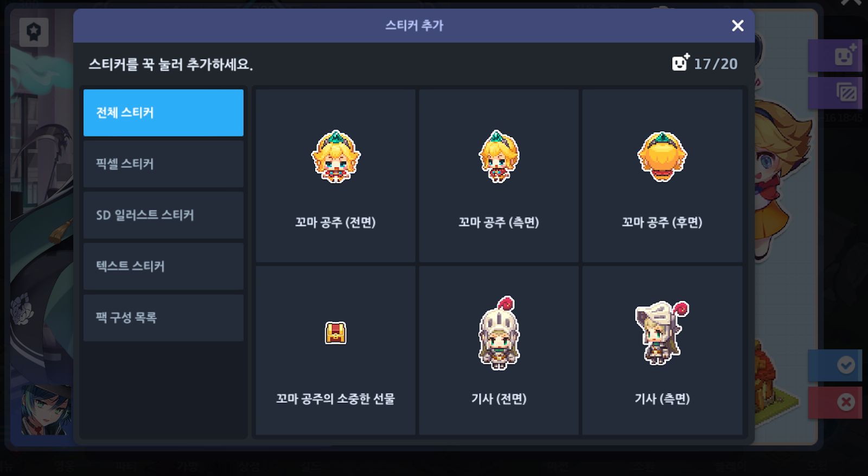Confirm with the blue checkmark button
Screen dimensions: 868x476
(x=845, y=365)
